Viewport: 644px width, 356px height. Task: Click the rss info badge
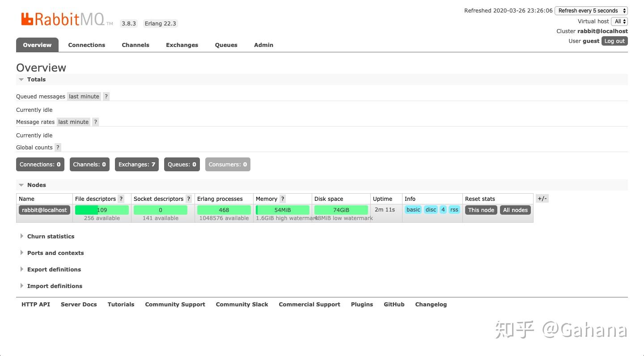(454, 209)
